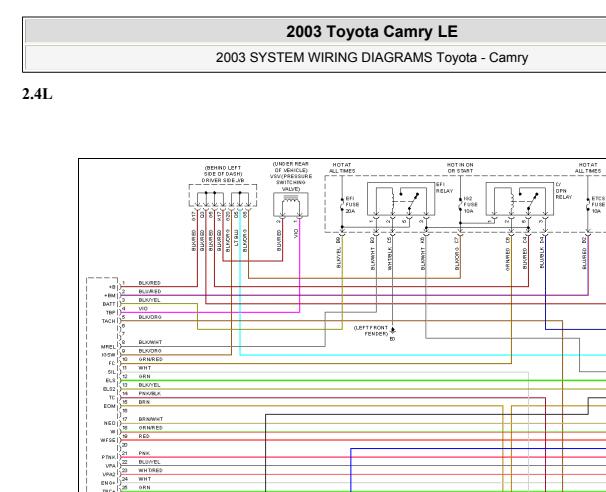This screenshot has height=492, width=606.
Task: Click 'GRN' wire label at pin 12
Action: click(x=145, y=376)
